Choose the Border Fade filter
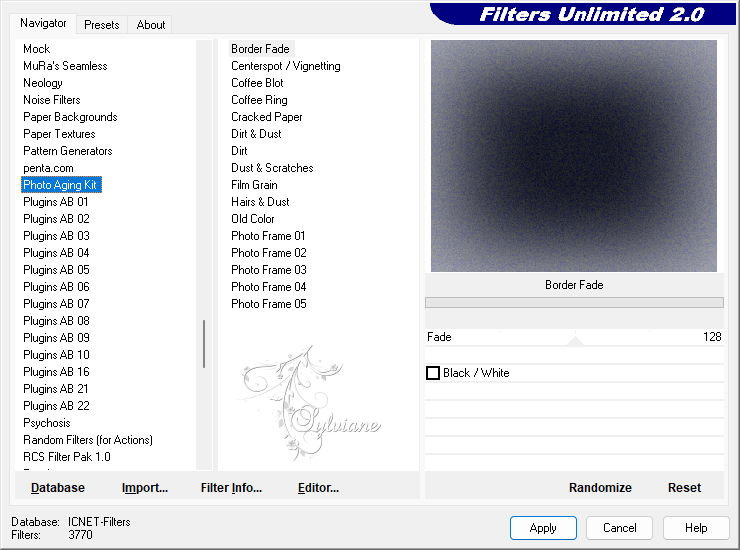Image resolution: width=740 pixels, height=550 pixels. click(261, 49)
